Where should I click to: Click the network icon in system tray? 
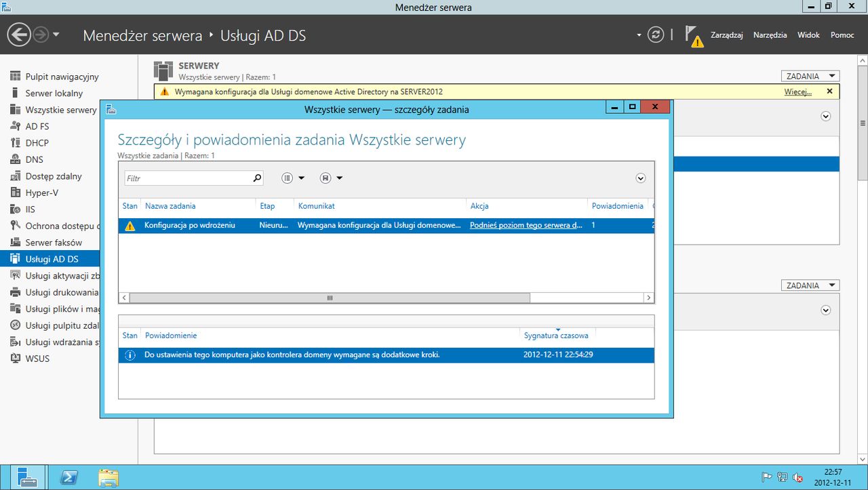click(x=783, y=477)
